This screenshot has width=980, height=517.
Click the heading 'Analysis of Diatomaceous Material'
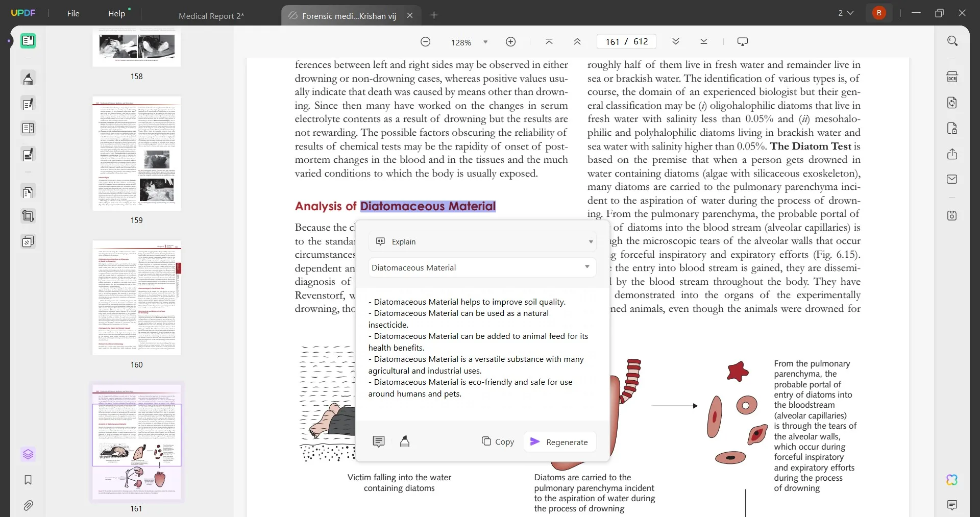(x=395, y=206)
